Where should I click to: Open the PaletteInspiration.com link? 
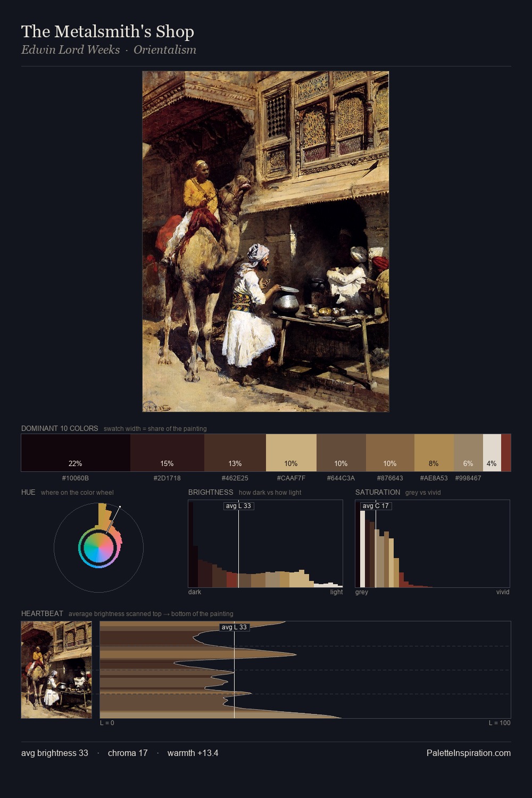[469, 753]
